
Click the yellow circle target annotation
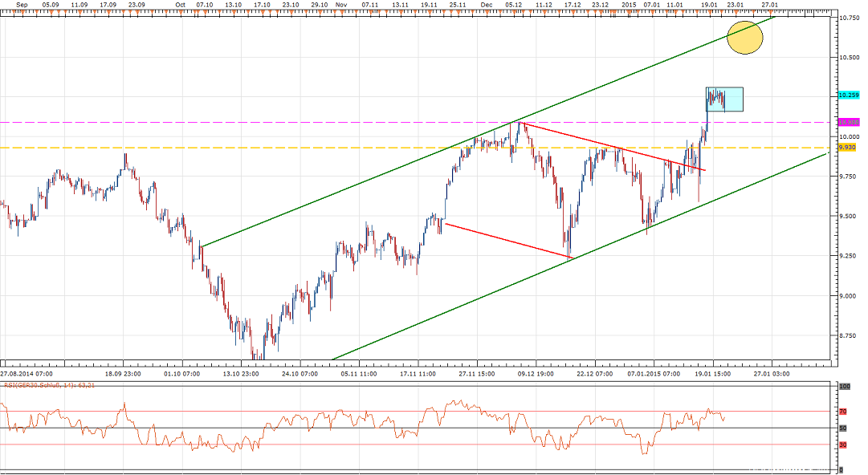click(x=744, y=36)
